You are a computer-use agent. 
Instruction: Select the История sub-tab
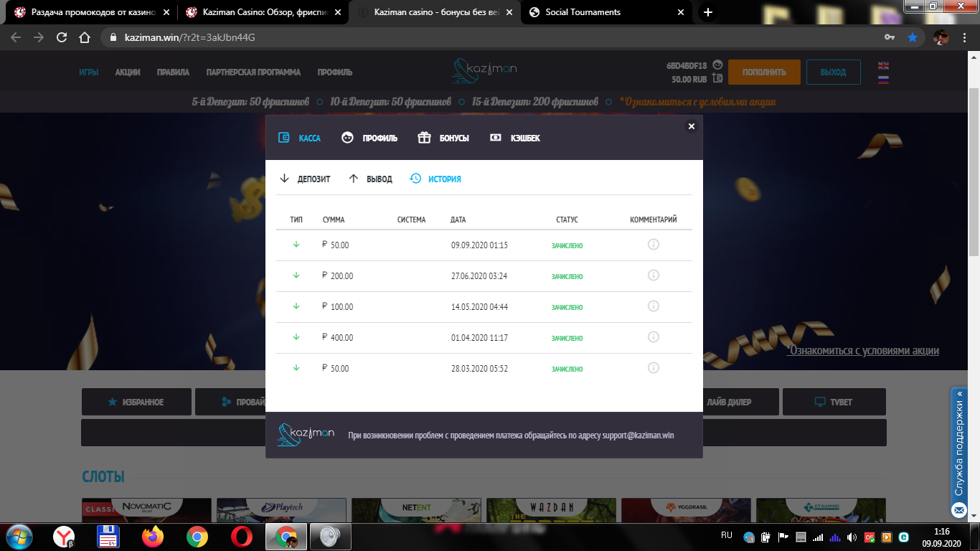pyautogui.click(x=435, y=179)
